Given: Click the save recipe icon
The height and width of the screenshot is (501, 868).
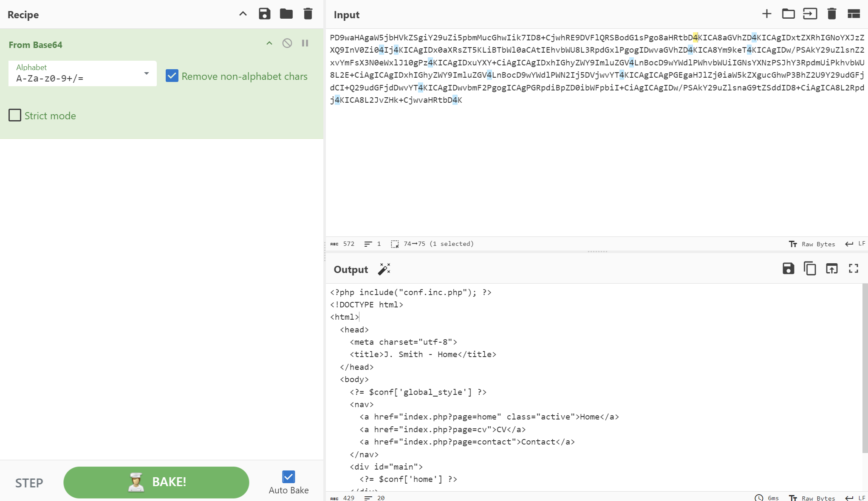Looking at the screenshot, I should (264, 15).
